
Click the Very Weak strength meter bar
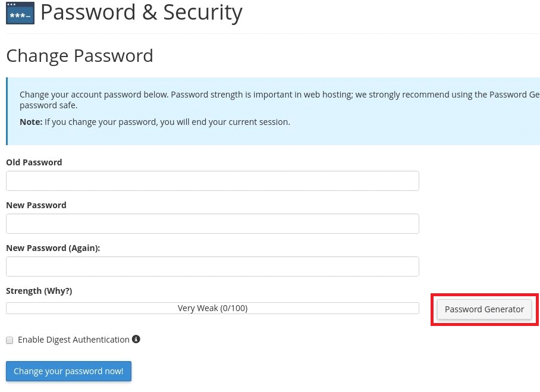212,308
